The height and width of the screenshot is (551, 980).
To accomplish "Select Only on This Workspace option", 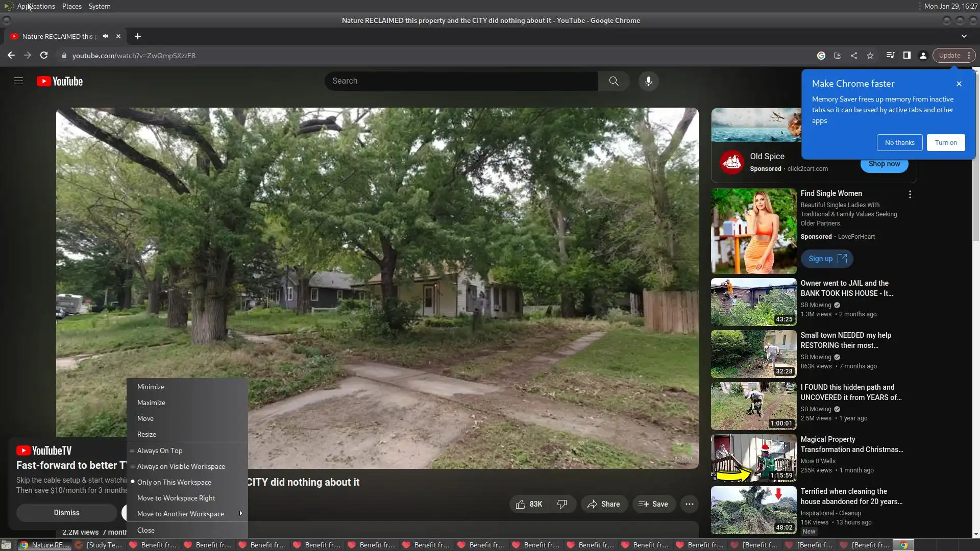I will (174, 482).
